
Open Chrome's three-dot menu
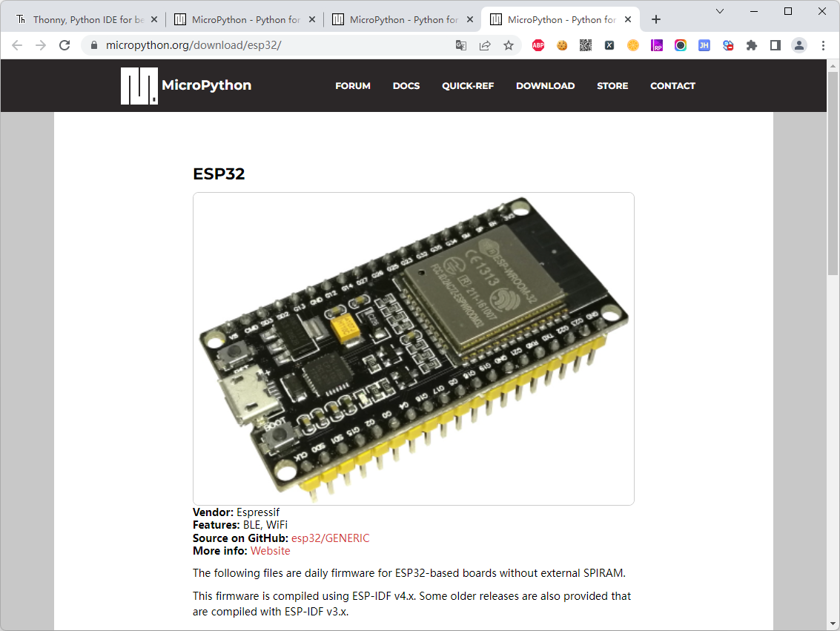point(824,45)
